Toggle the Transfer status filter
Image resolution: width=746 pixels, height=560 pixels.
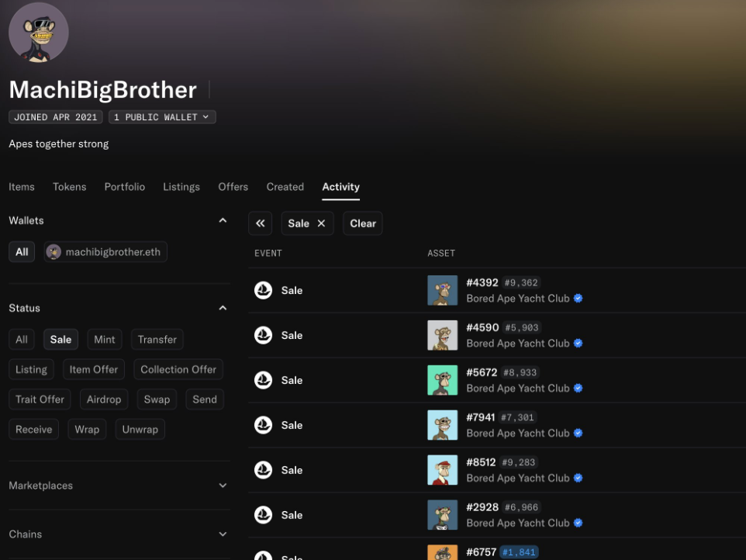coord(157,339)
